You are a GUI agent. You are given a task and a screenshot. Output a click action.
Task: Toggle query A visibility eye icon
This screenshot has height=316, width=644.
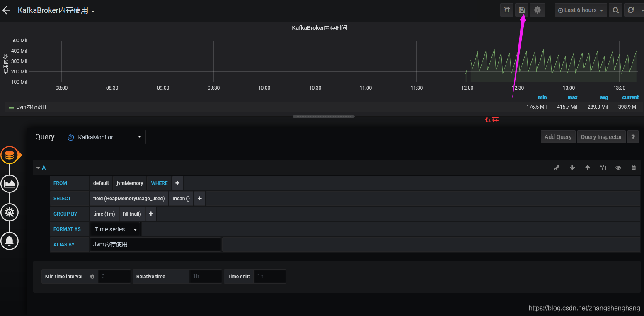618,168
